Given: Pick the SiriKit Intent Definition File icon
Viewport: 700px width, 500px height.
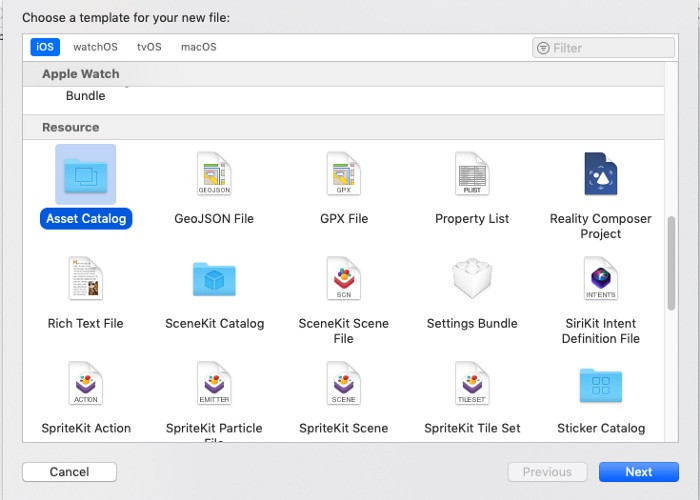Looking at the screenshot, I should (601, 278).
